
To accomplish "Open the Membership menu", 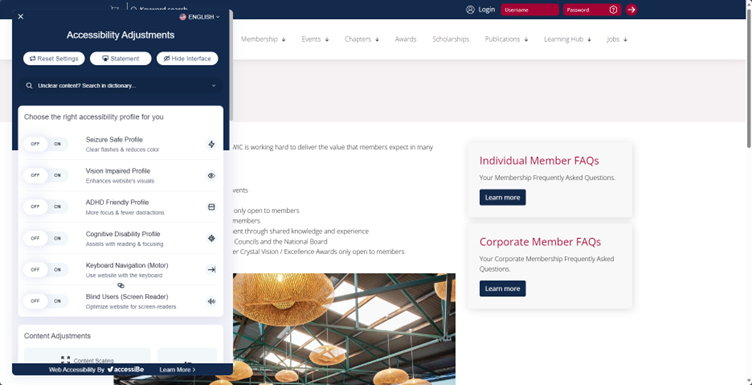I will tap(263, 39).
